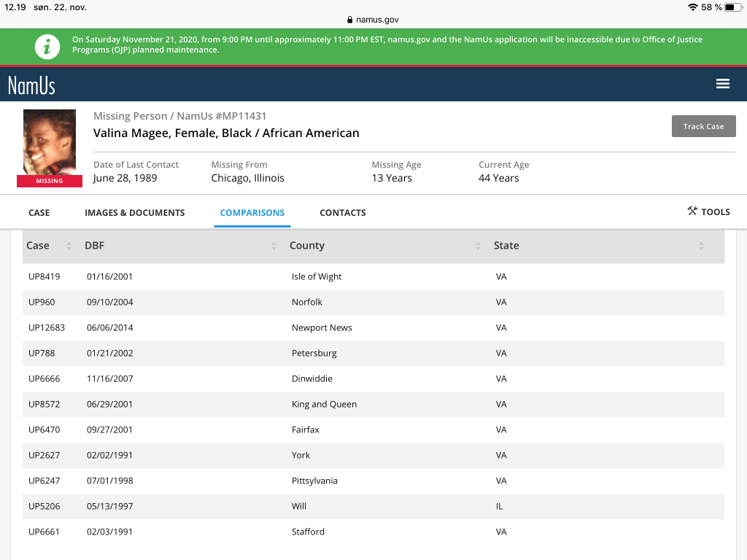Sort table by State column arrows

click(x=700, y=246)
